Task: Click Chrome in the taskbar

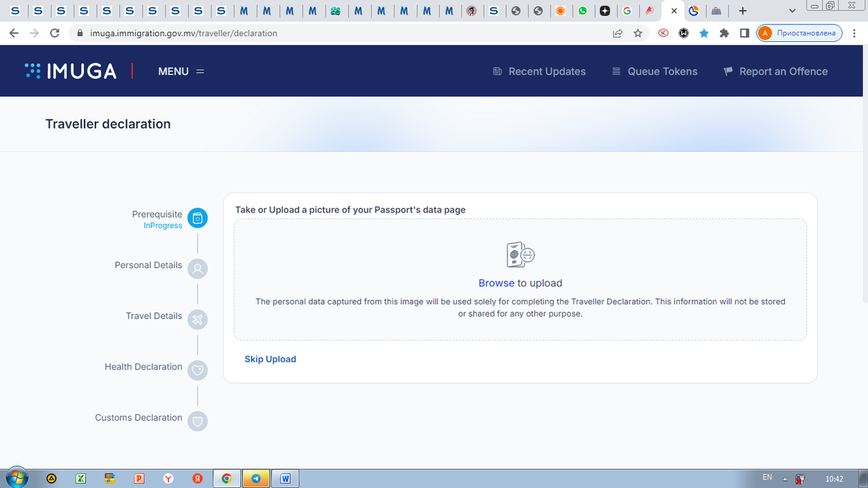Action: coord(226,479)
